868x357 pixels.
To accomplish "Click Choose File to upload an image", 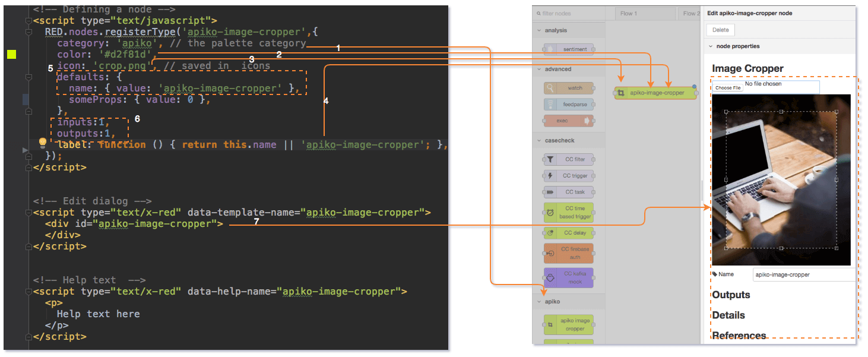I will click(x=728, y=87).
